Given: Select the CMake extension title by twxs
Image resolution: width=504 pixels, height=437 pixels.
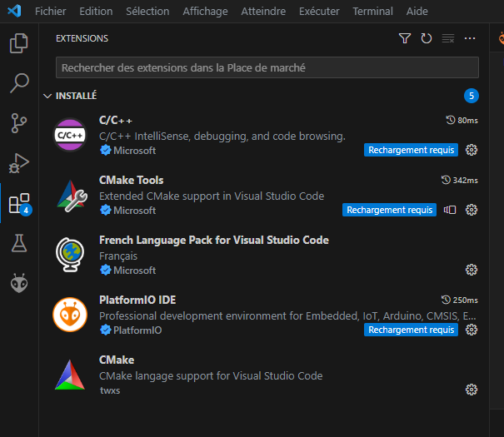Looking at the screenshot, I should (x=117, y=360).
